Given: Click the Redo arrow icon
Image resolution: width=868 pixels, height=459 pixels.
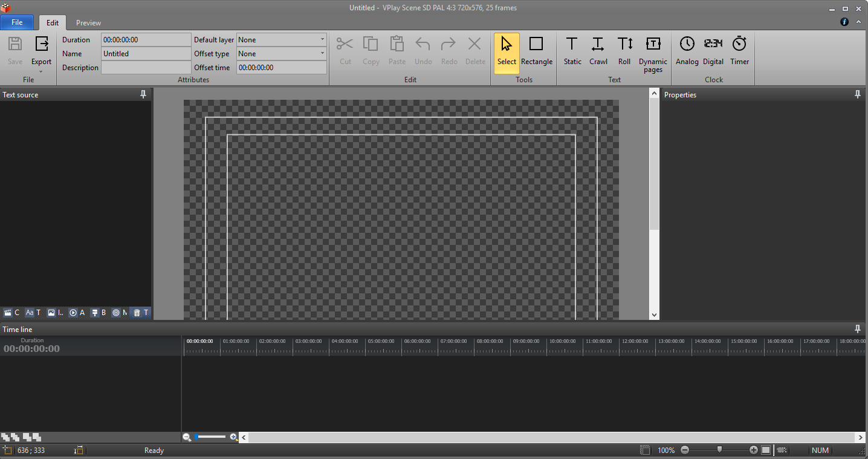Looking at the screenshot, I should click(x=449, y=50).
